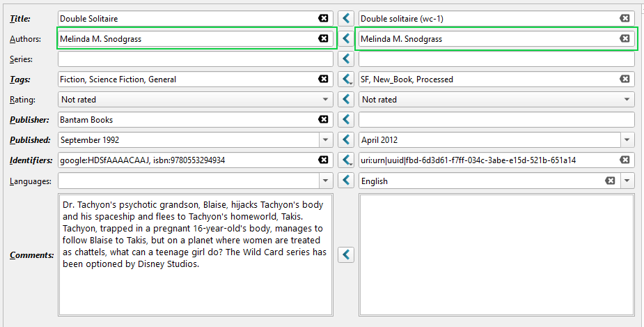Click the 'Identifiers:' label
Viewport: 644px width, 327px height.
(31, 160)
